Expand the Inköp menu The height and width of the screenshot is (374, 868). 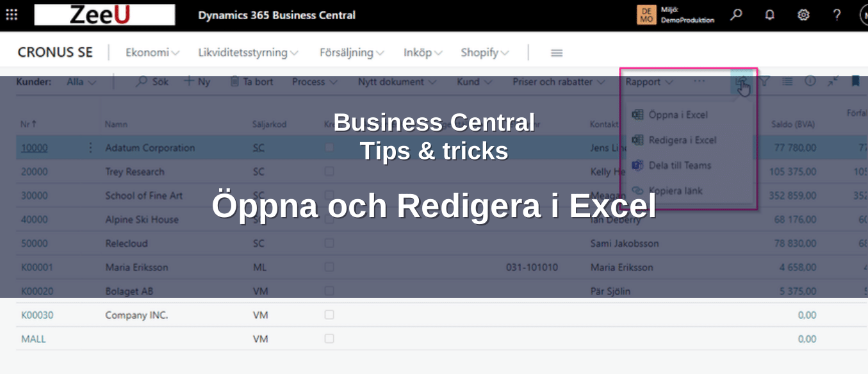click(423, 53)
